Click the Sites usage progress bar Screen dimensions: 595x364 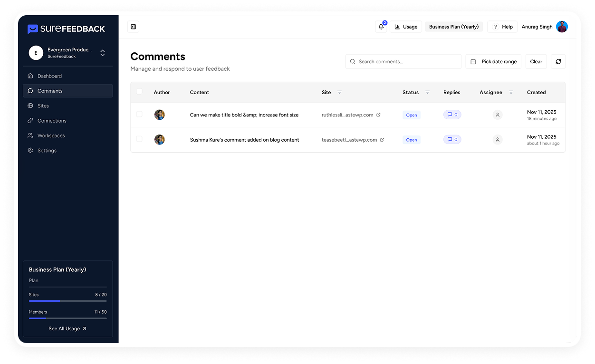tap(67, 300)
